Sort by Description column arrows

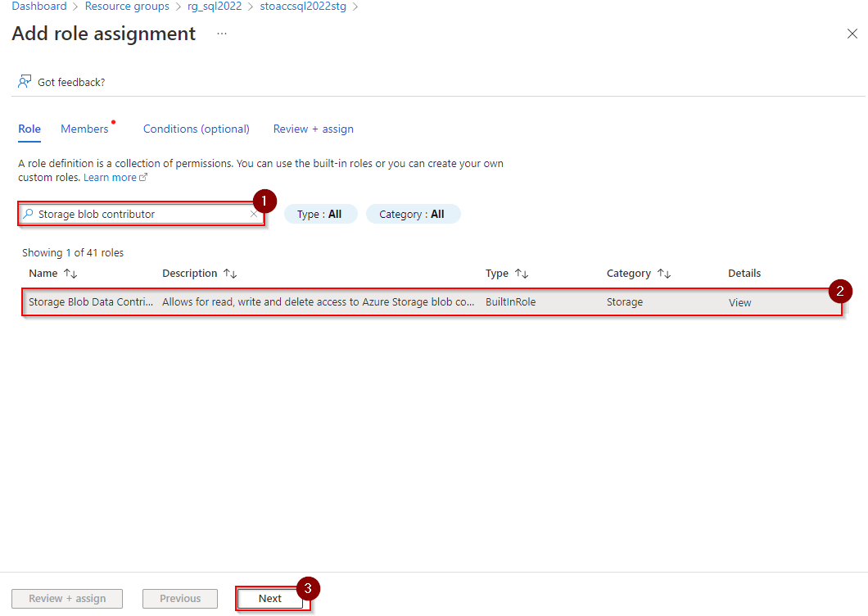tap(230, 274)
